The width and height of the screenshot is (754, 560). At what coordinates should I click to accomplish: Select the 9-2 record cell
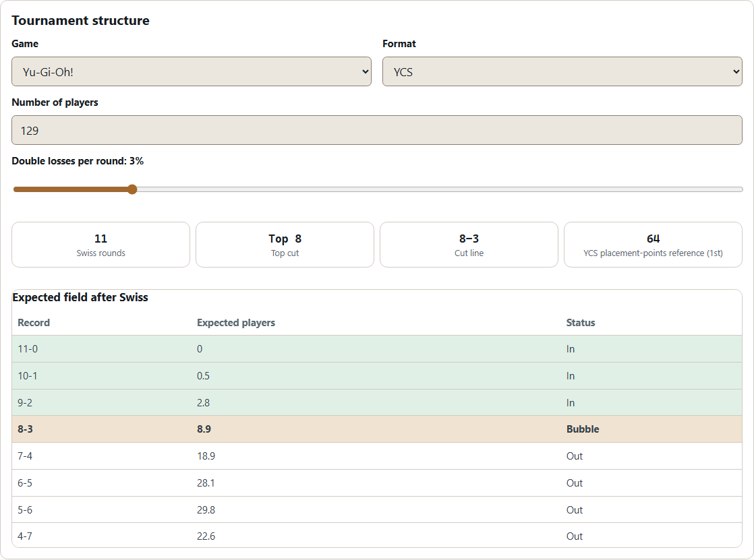pyautogui.click(x=25, y=403)
